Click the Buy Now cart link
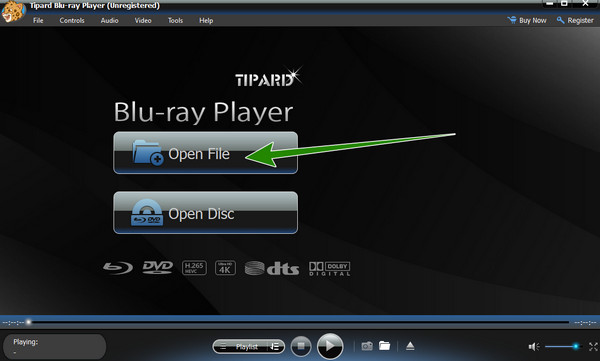This screenshot has width=600, height=361. [527, 20]
